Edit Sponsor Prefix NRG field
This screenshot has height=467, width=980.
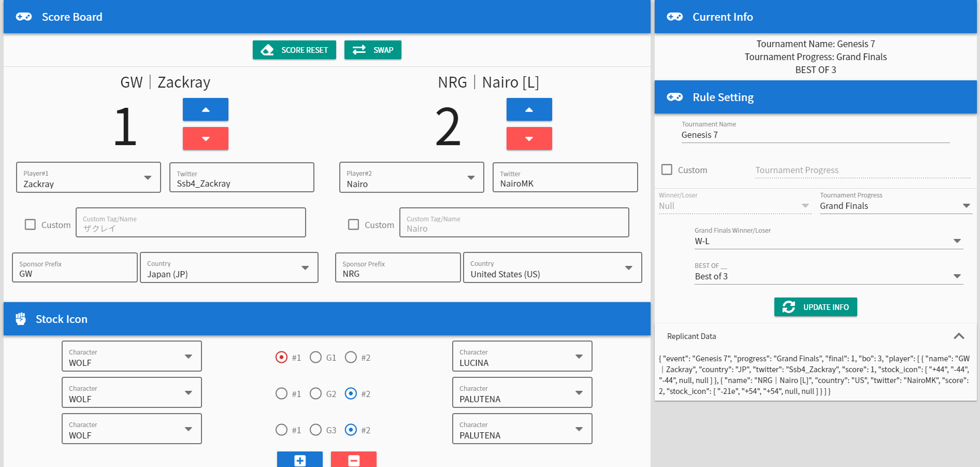point(398,267)
